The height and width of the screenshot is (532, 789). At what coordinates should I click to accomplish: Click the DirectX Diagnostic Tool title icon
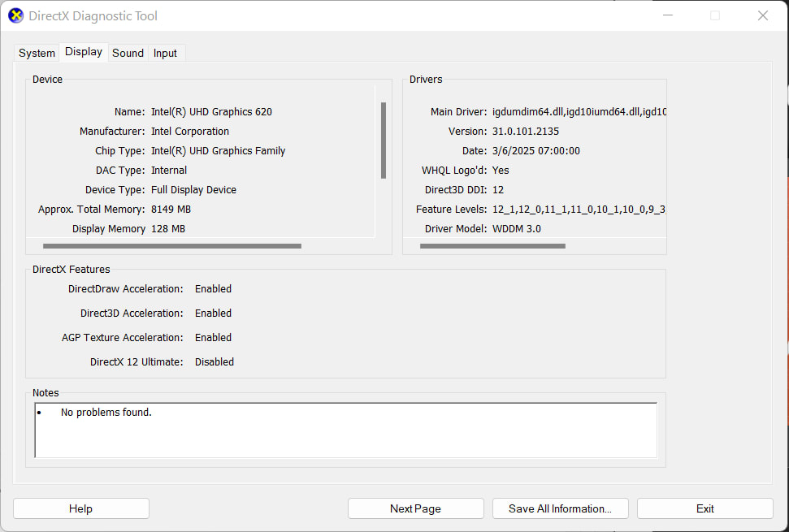tap(16, 15)
